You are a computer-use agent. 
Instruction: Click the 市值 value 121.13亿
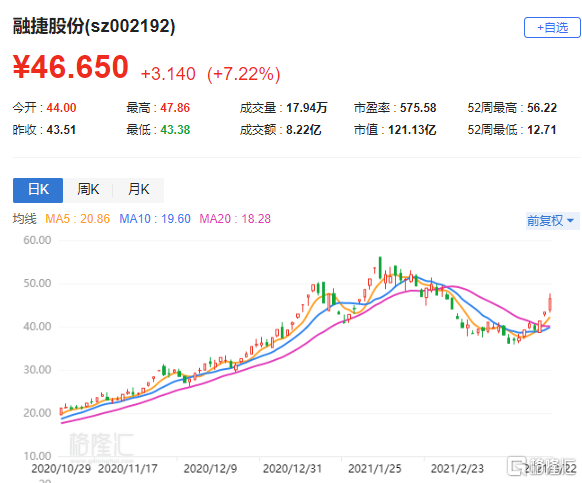tap(412, 130)
